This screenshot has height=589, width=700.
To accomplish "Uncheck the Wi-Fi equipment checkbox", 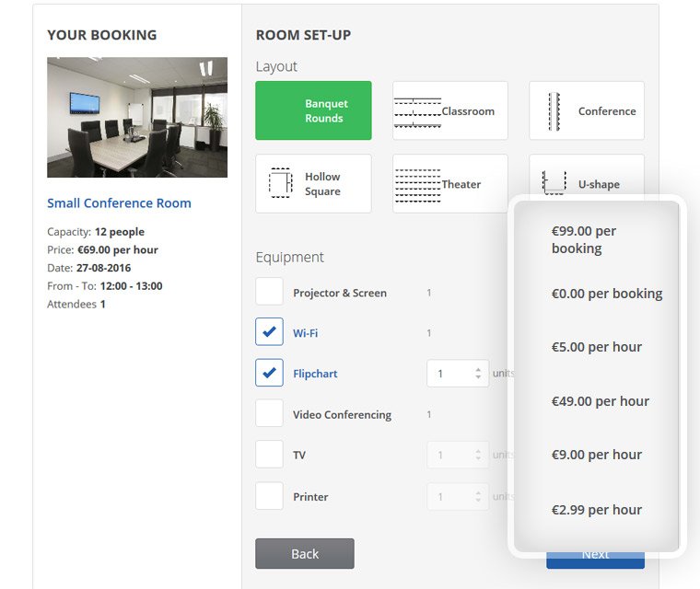I will pyautogui.click(x=269, y=332).
